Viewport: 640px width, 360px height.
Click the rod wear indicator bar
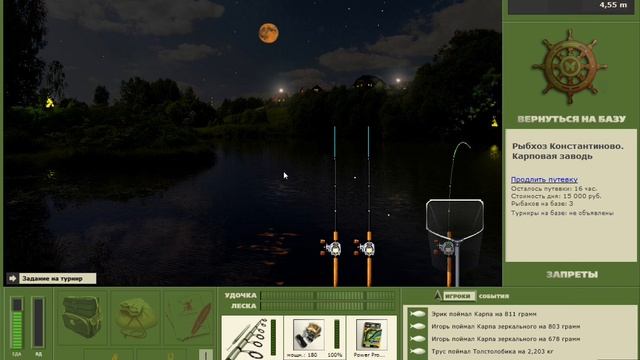(273, 337)
